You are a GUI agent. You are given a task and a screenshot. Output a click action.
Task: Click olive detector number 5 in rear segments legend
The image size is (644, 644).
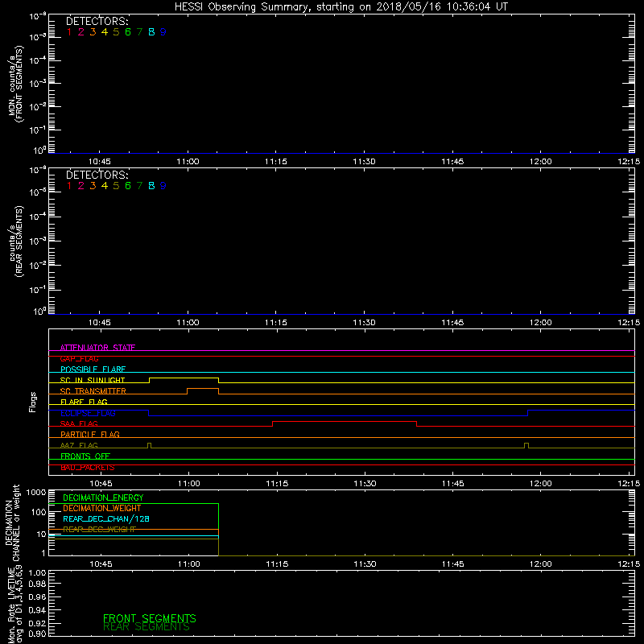[116, 186]
